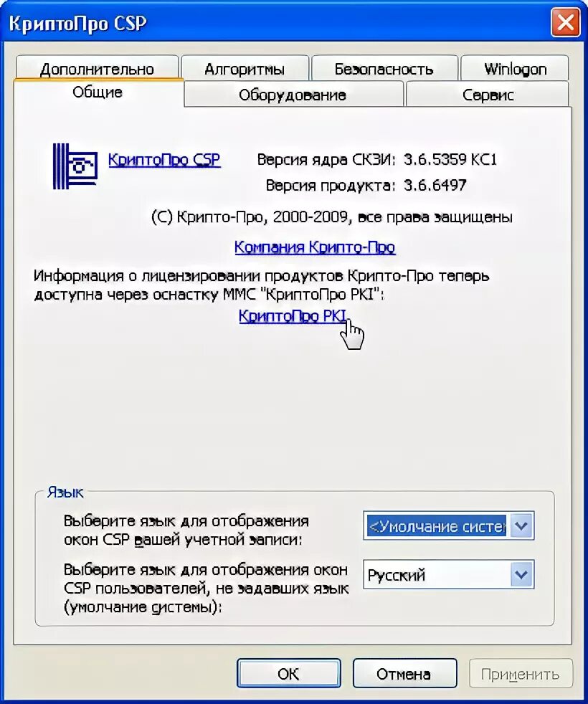Click the Версия продукта label
The image size is (588, 704).
click(x=330, y=185)
